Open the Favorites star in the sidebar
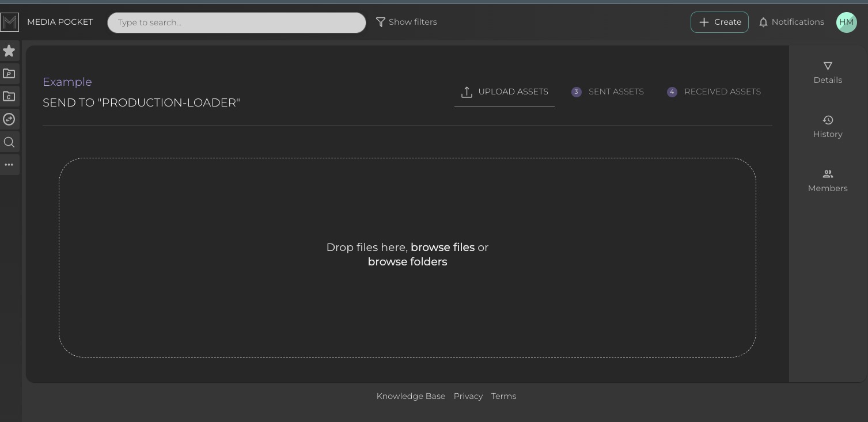The height and width of the screenshot is (422, 868). coord(9,51)
